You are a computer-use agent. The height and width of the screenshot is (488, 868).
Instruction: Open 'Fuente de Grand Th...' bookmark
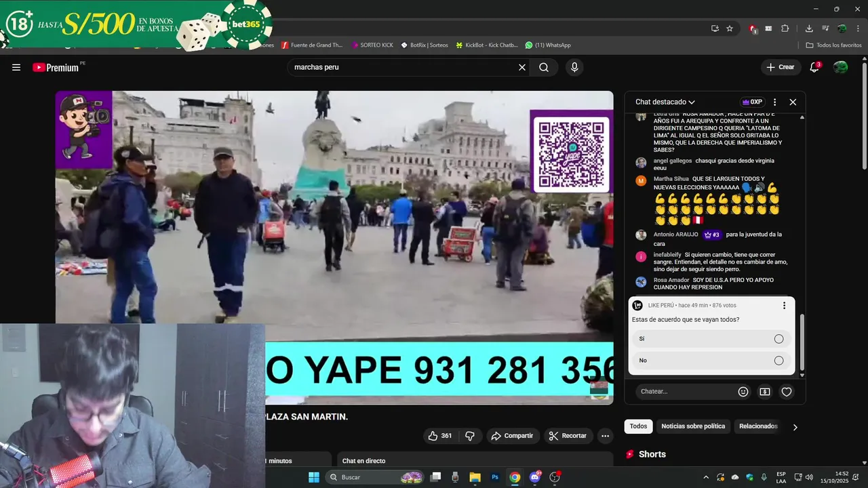312,45
